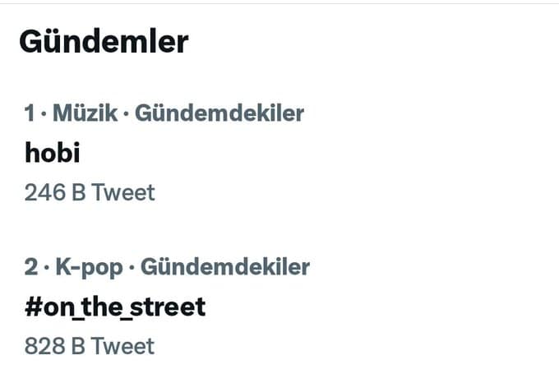Image resolution: width=559 pixels, height=392 pixels.
Task: Click the word street in the hashtag
Action: click(x=169, y=307)
